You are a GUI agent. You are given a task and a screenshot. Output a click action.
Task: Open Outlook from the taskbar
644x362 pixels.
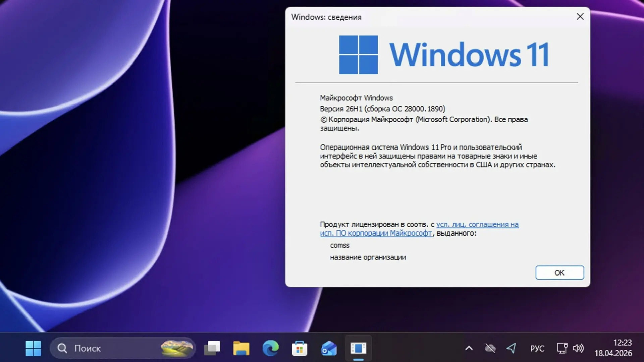pos(329,348)
